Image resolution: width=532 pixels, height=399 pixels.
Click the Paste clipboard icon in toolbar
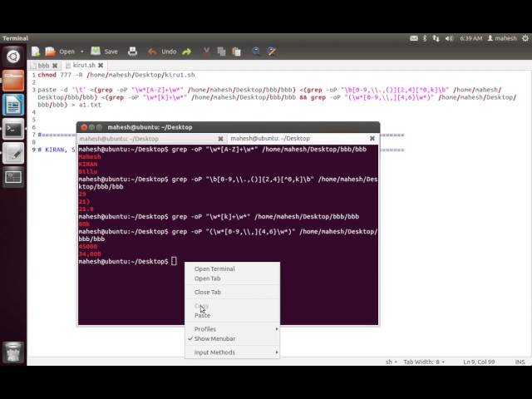[x=236, y=52]
